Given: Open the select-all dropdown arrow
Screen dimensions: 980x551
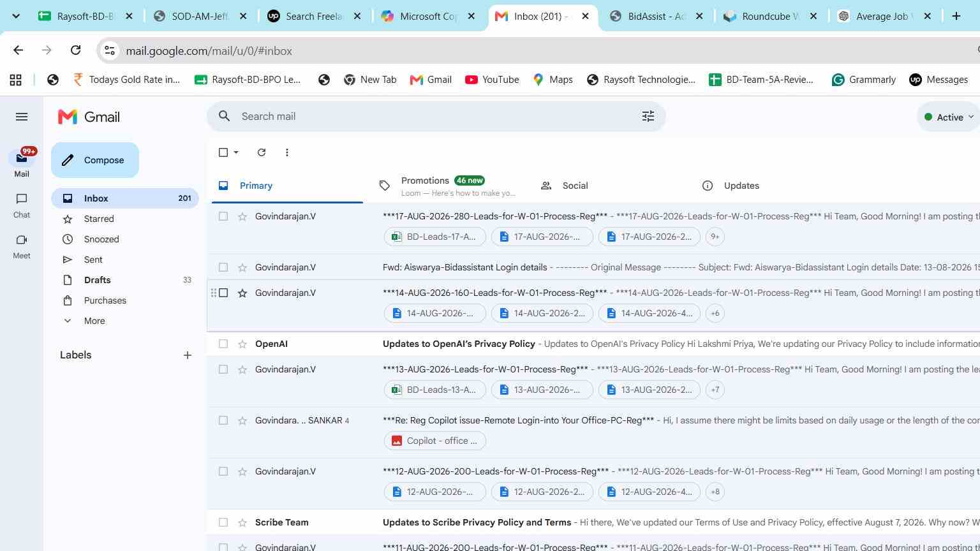Looking at the screenshot, I should click(x=236, y=152).
